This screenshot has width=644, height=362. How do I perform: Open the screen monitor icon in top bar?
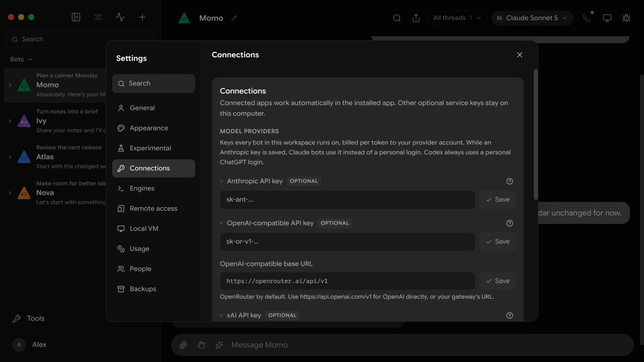tap(607, 18)
